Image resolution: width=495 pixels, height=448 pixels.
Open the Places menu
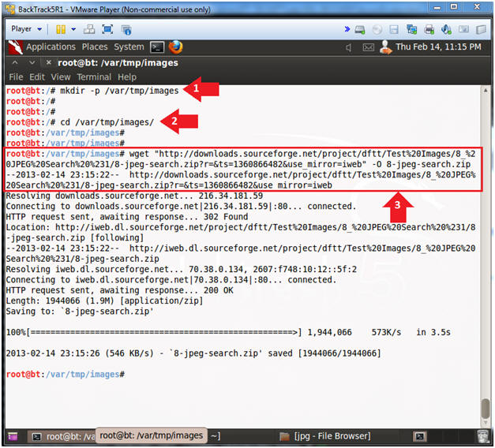(x=95, y=47)
